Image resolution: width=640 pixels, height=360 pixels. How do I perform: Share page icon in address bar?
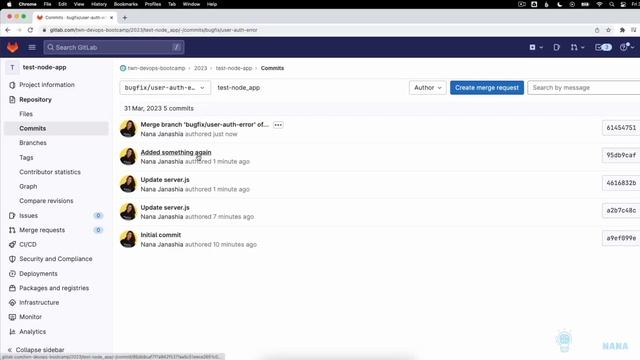[x=597, y=30]
